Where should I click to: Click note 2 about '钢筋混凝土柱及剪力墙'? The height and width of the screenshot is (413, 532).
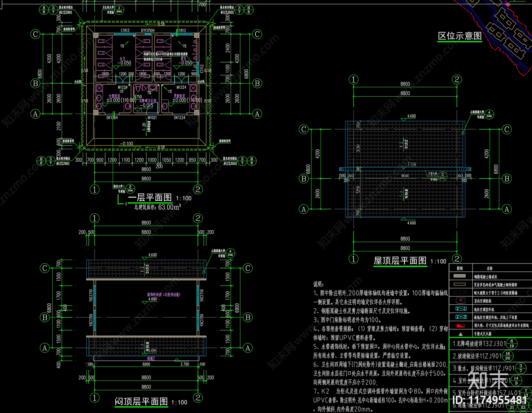coord(362,311)
